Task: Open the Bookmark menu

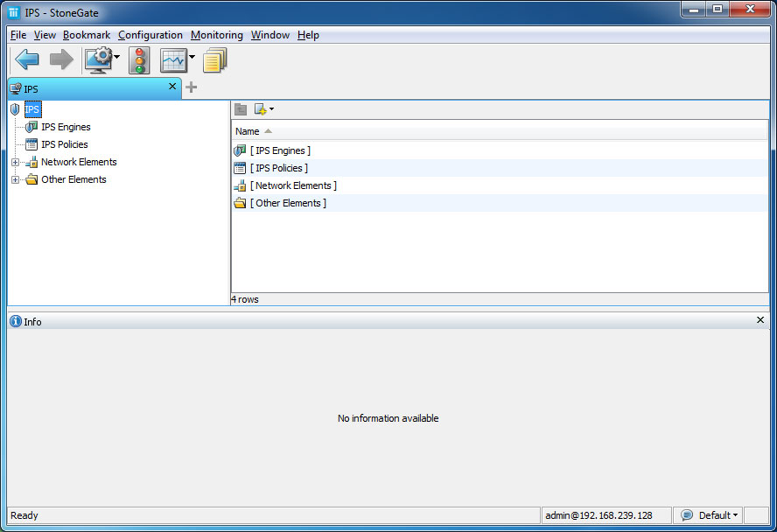Action: pyautogui.click(x=87, y=35)
